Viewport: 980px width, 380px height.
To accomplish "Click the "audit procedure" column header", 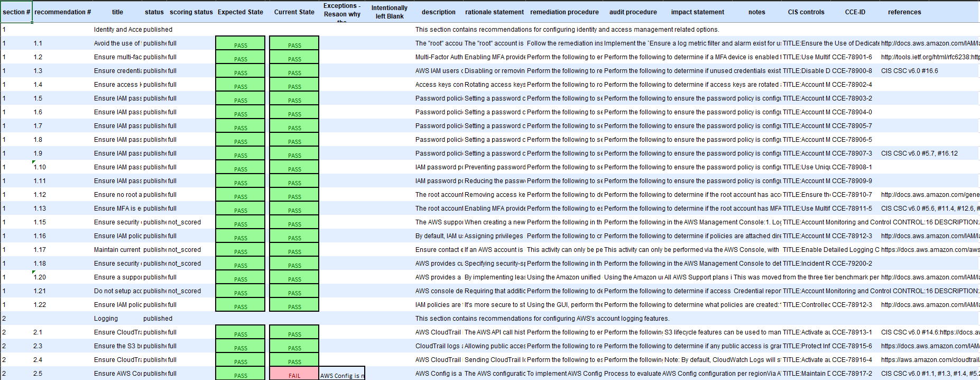I will 633,12.
